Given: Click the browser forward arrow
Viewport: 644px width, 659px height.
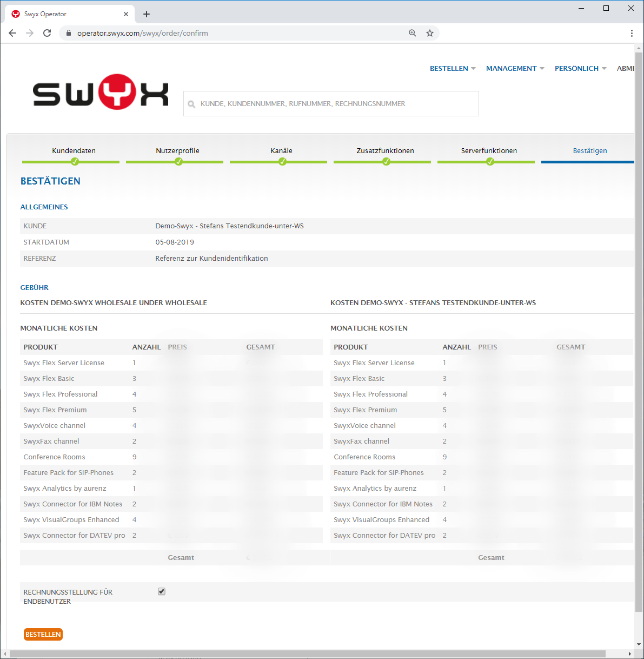Looking at the screenshot, I should pos(30,33).
